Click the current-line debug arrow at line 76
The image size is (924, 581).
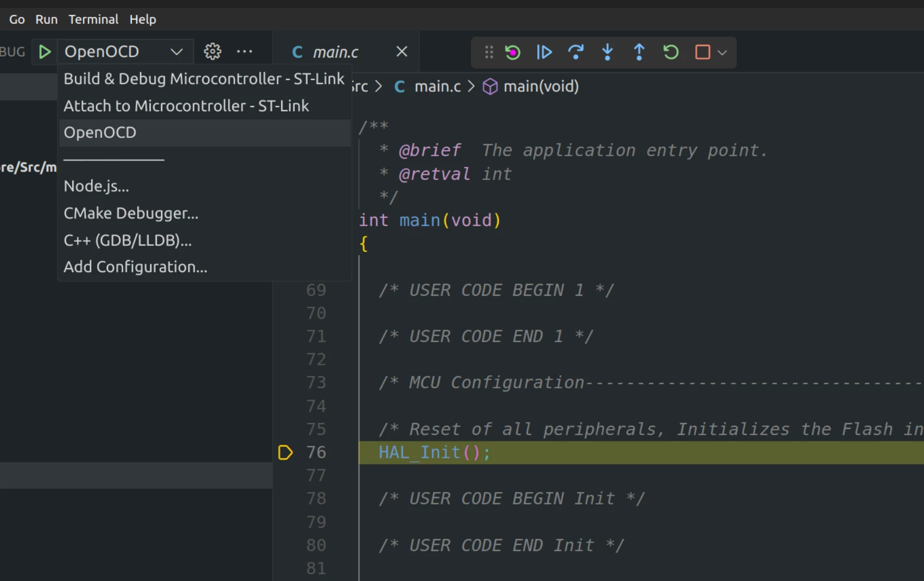[285, 452]
